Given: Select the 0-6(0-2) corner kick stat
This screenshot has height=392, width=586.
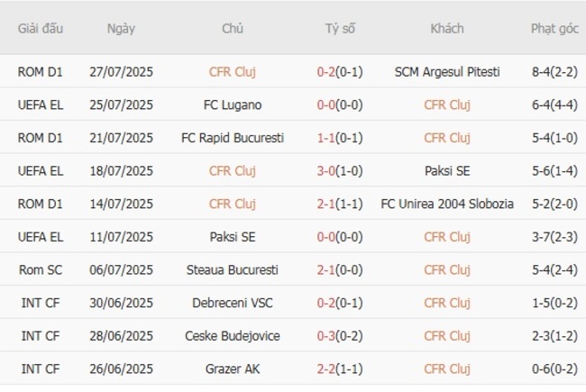Looking at the screenshot, I should pyautogui.click(x=554, y=369).
